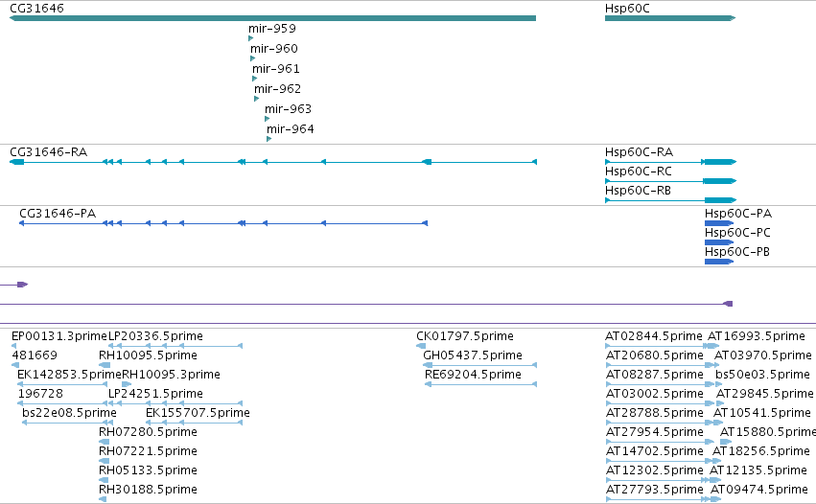The height and width of the screenshot is (504, 816).
Task: Click the RH07280.5prime EST label
Action: 148,432
